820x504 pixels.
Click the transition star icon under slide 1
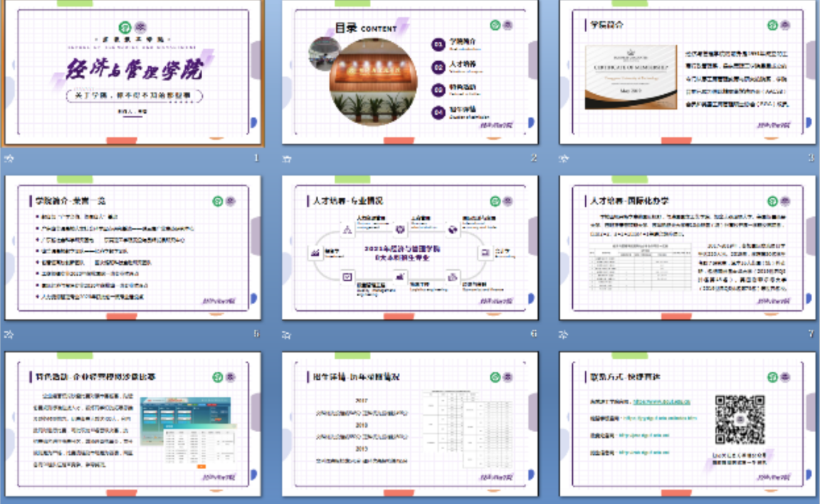[x=9, y=158]
